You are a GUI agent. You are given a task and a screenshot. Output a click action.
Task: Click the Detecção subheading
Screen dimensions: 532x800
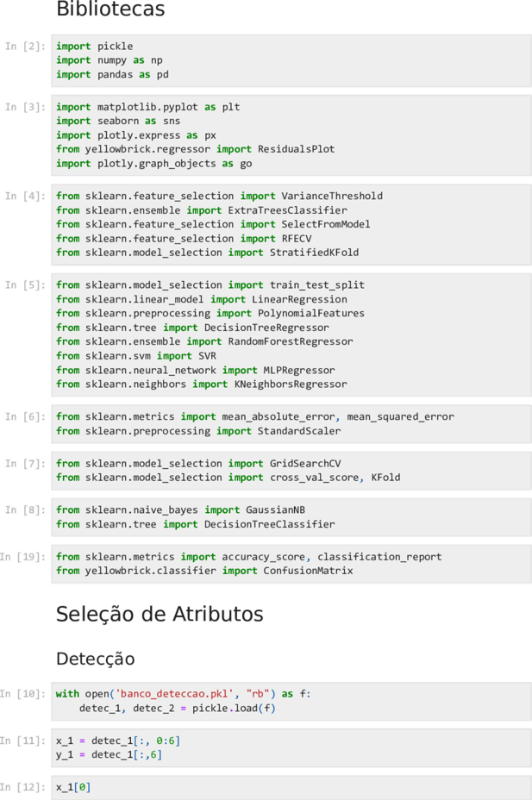(x=96, y=659)
